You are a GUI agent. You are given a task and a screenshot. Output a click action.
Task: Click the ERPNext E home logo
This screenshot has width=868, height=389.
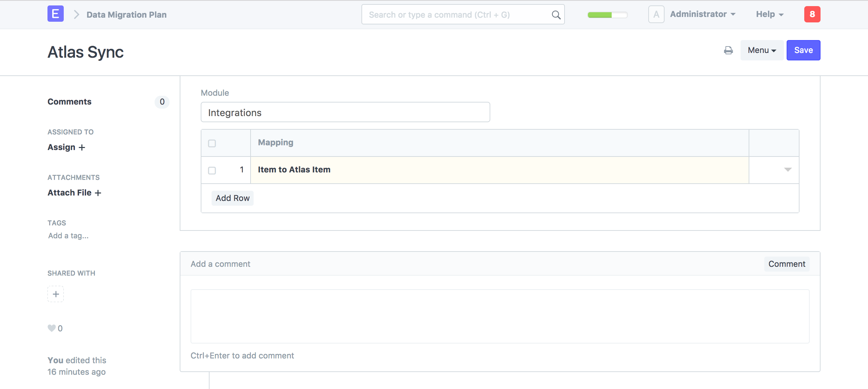click(56, 14)
